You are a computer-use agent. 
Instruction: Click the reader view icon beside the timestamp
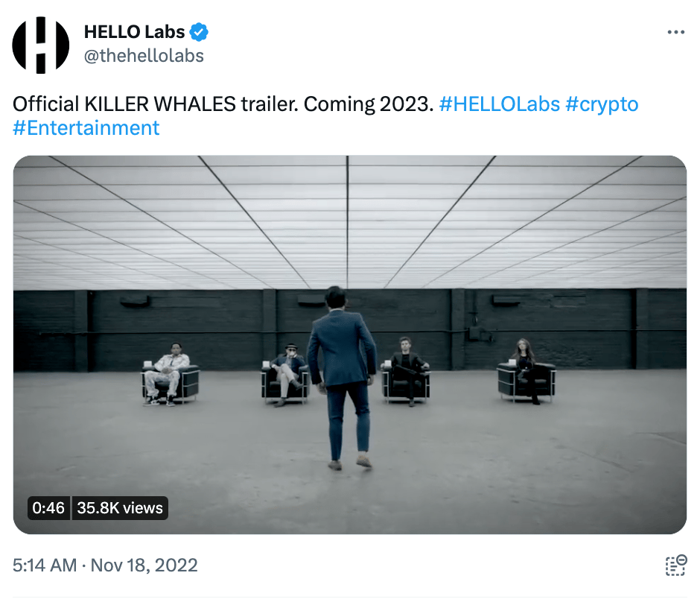(x=676, y=565)
